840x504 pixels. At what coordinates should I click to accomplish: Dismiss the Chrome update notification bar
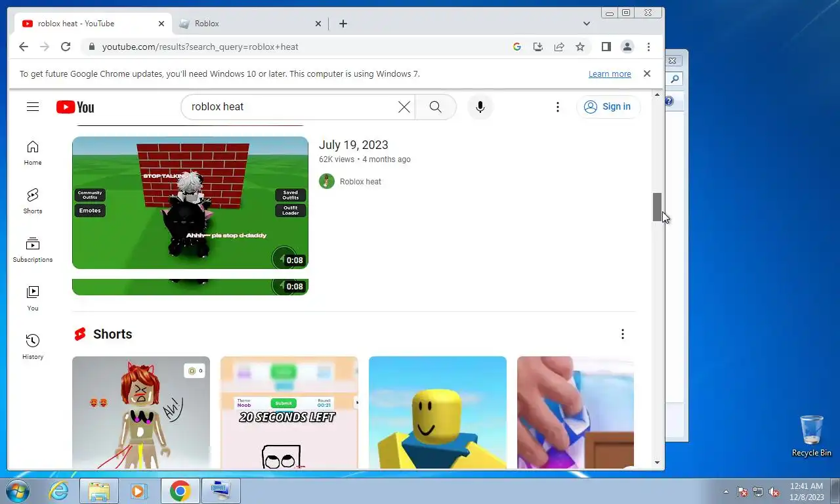coord(647,73)
